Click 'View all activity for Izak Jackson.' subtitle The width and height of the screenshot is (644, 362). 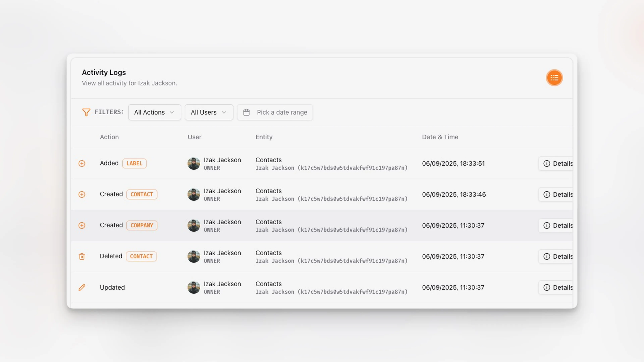[129, 83]
